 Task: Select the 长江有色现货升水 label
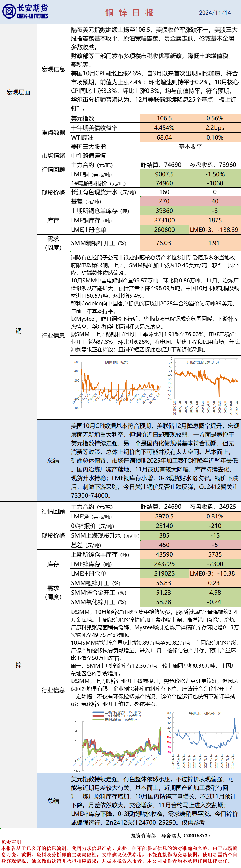click(105, 192)
